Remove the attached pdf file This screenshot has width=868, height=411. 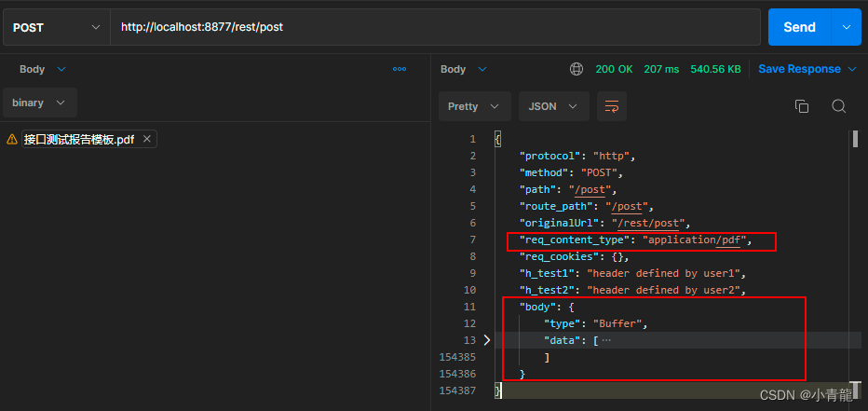point(147,139)
